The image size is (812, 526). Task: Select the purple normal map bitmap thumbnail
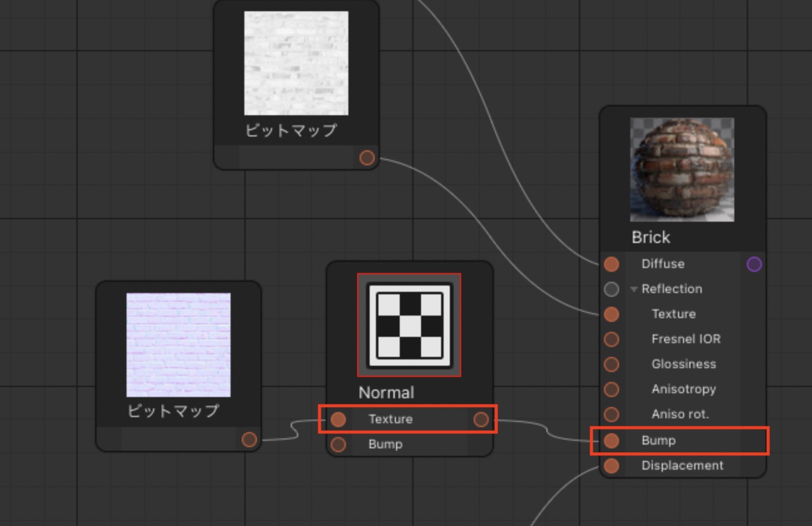pos(178,345)
